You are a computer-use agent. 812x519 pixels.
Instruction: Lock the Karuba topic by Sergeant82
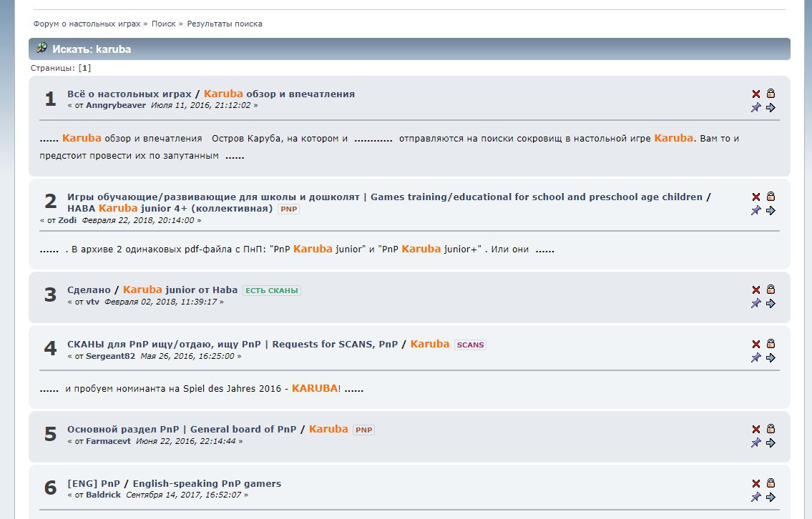coord(771,344)
